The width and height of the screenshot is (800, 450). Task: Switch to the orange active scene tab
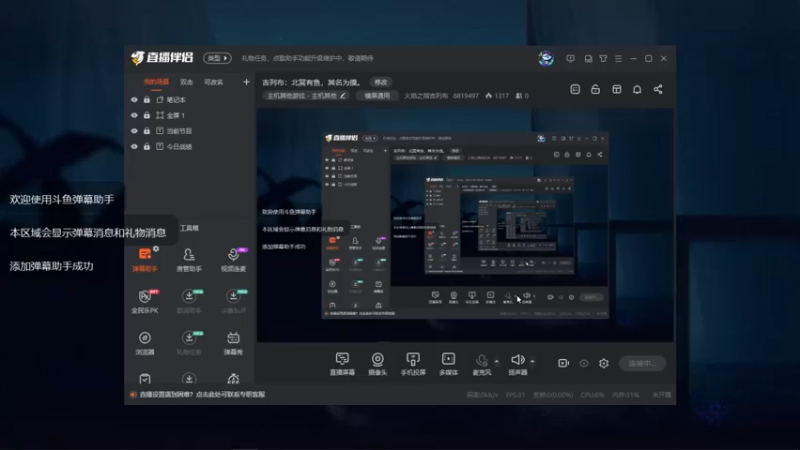(156, 82)
